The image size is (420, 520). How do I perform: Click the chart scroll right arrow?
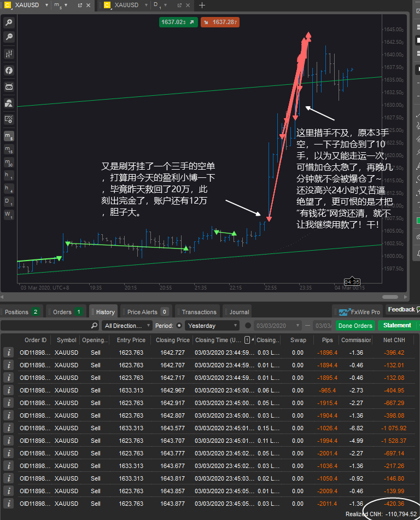pyautogui.click(x=406, y=297)
